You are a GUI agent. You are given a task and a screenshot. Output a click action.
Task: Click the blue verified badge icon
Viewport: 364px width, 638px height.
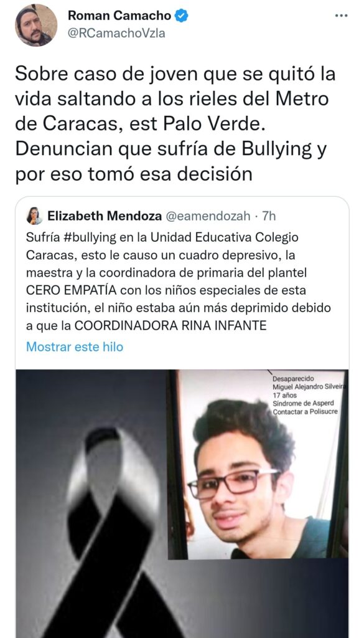tap(181, 16)
